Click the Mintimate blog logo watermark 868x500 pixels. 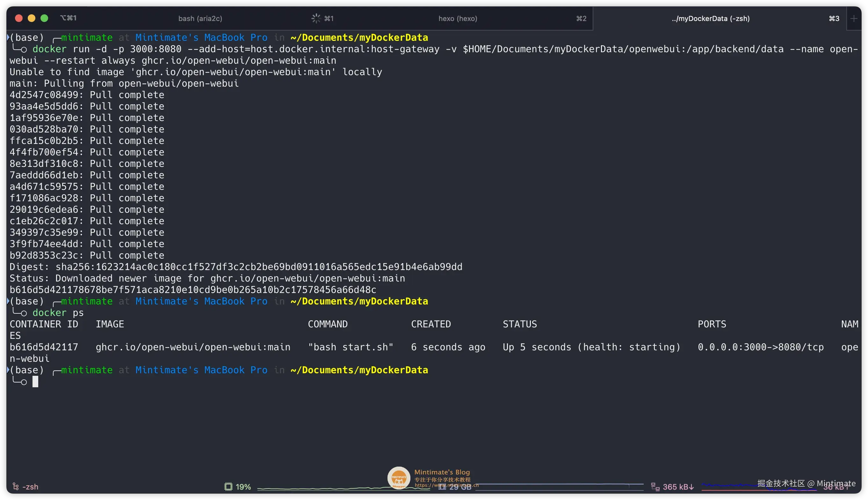[398, 478]
